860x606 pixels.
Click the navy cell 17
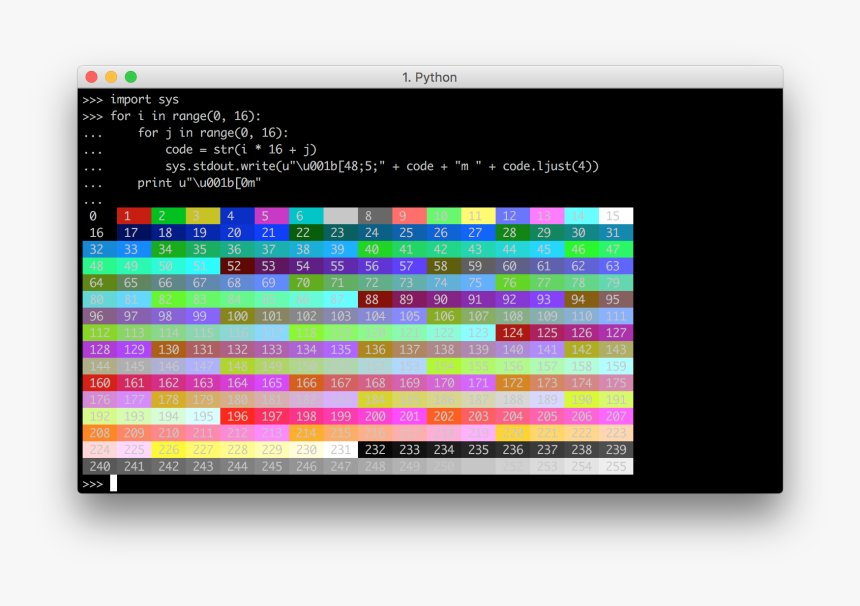point(134,233)
